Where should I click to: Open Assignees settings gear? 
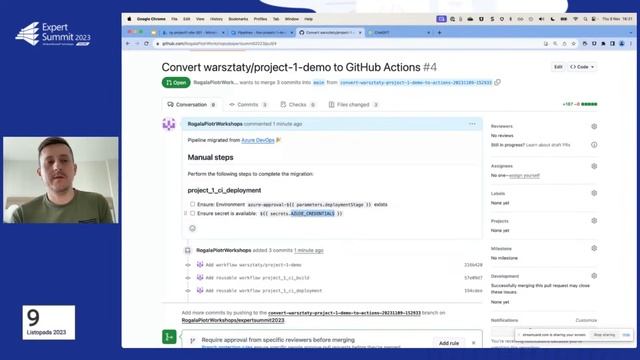tap(594, 166)
